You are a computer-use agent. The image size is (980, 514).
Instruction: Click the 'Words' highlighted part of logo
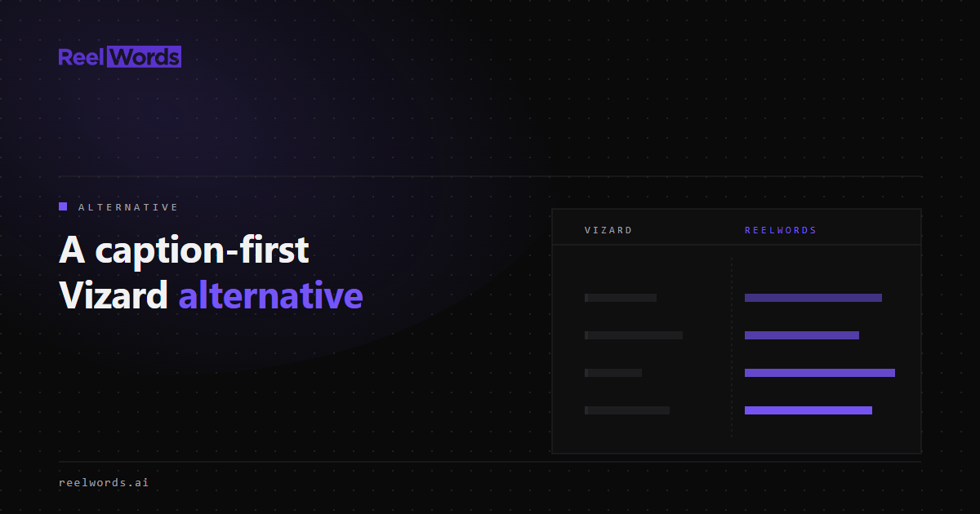click(x=145, y=57)
